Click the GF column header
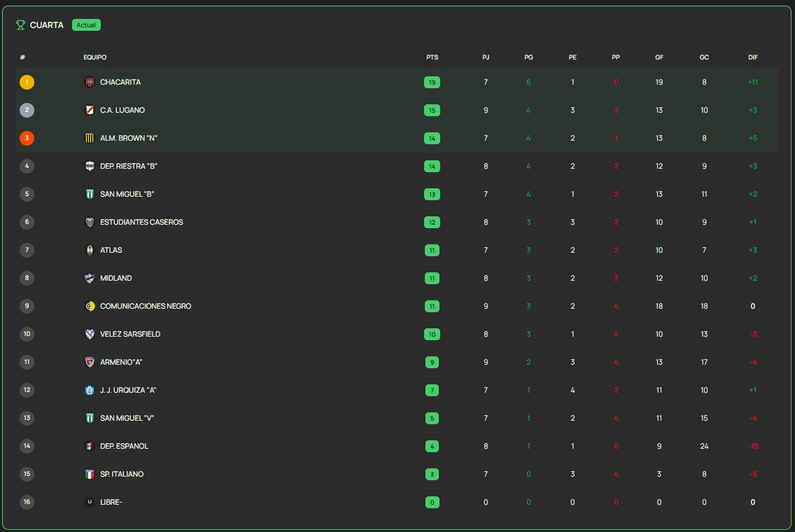Screen dimensions: 795x532 point(659,57)
